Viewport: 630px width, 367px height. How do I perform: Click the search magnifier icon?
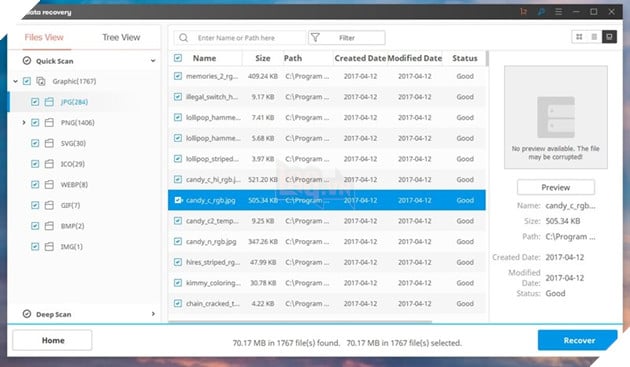184,38
